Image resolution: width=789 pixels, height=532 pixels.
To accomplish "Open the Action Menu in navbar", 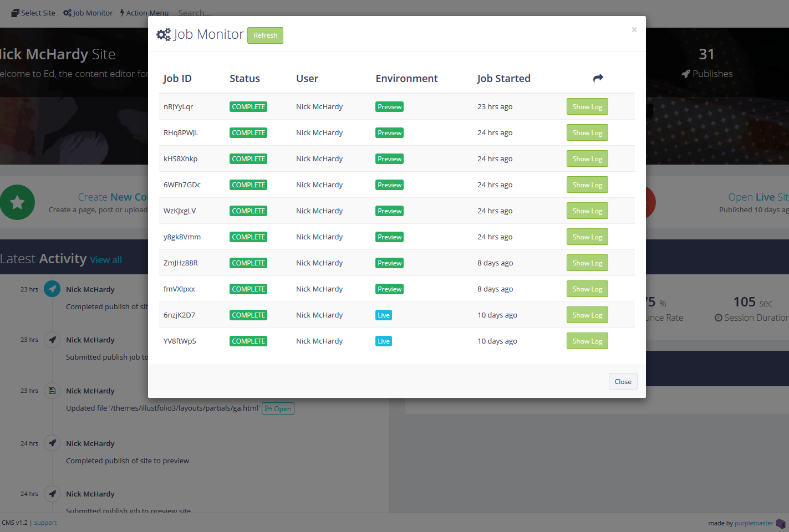I will pos(144,13).
